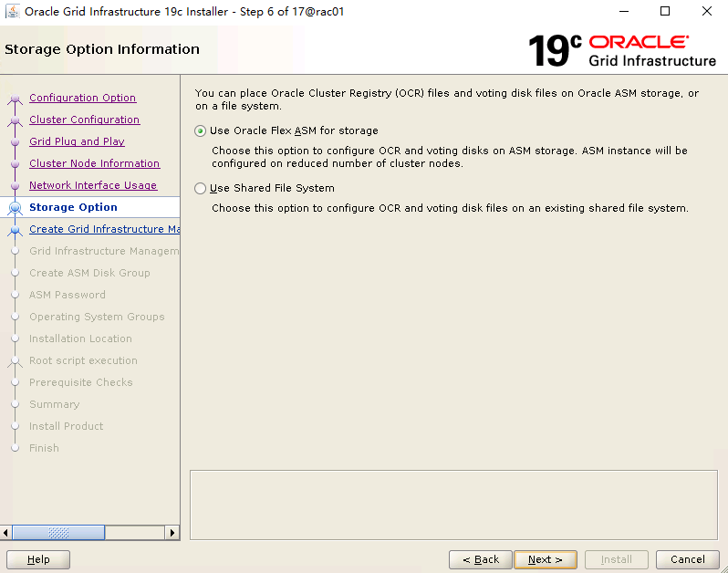728x573 pixels.
Task: Open Create Grid Infrastructure Management step
Action: click(105, 229)
